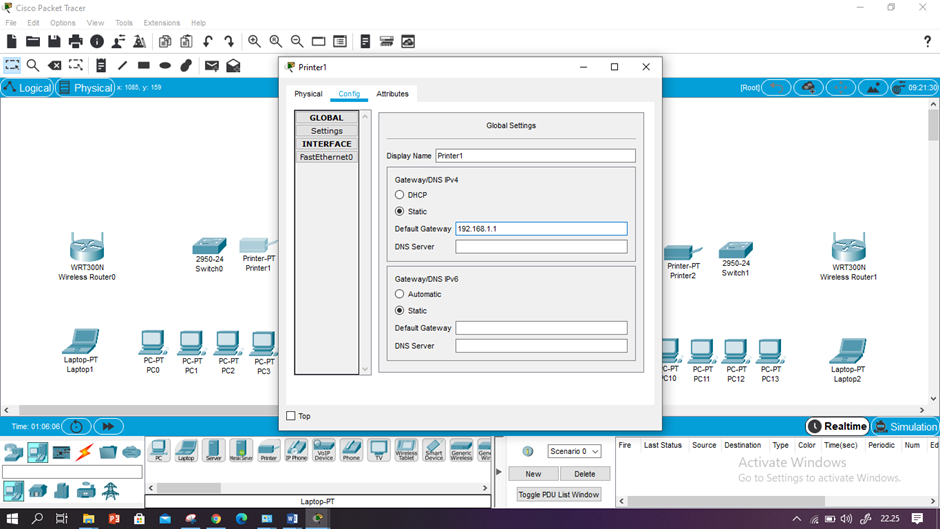Viewport: 940px width, 529px height.
Task: Expand the PDU list panel arrow
Action: coord(498,472)
